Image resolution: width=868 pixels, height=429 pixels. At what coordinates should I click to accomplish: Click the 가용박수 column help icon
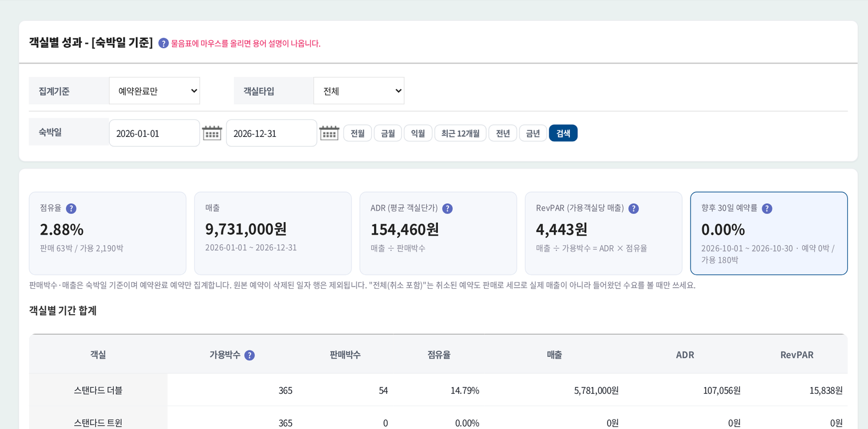[x=249, y=355]
